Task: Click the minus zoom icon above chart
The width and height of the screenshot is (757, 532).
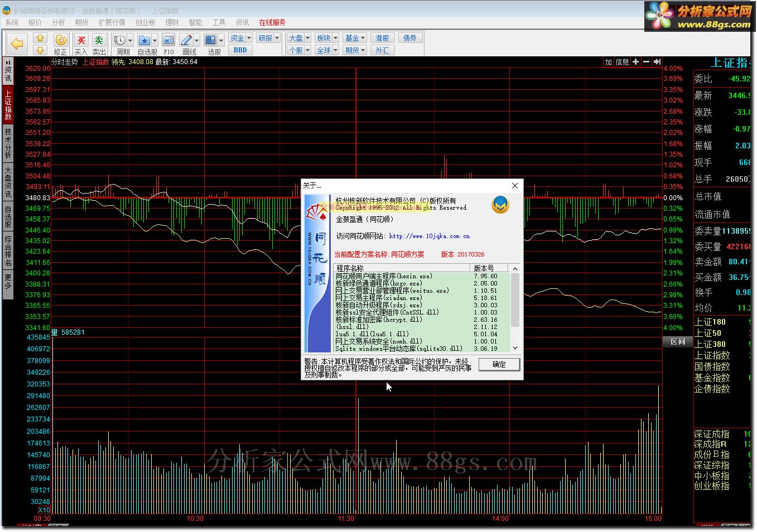Action: pos(646,62)
